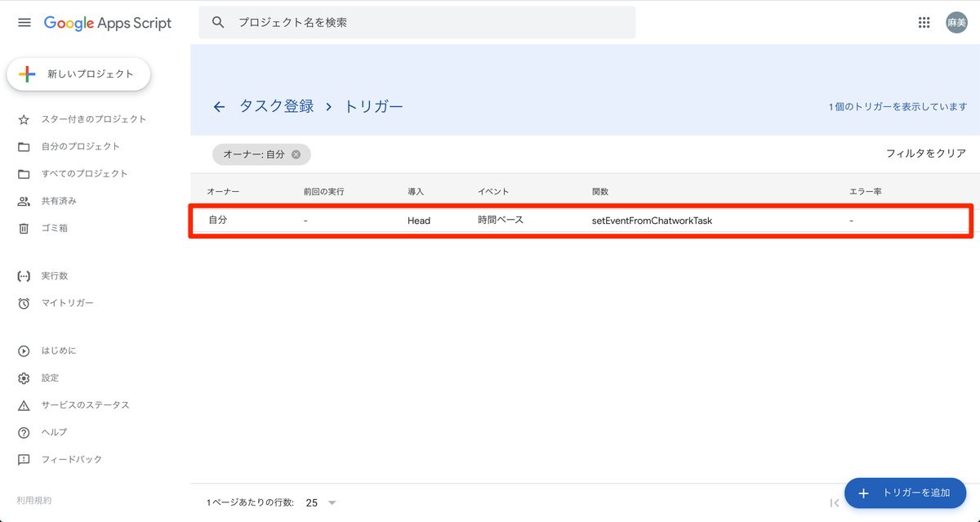Remove the オーナー: 自分 filter chip
Viewport: 980px width, 522px height.
(x=296, y=154)
